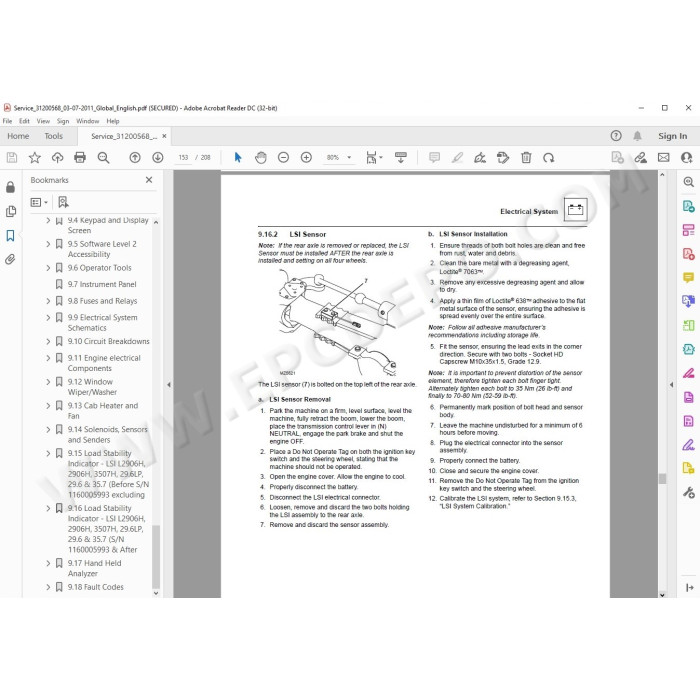Open the fit page options
The height and width of the screenshot is (700, 700).
(374, 158)
